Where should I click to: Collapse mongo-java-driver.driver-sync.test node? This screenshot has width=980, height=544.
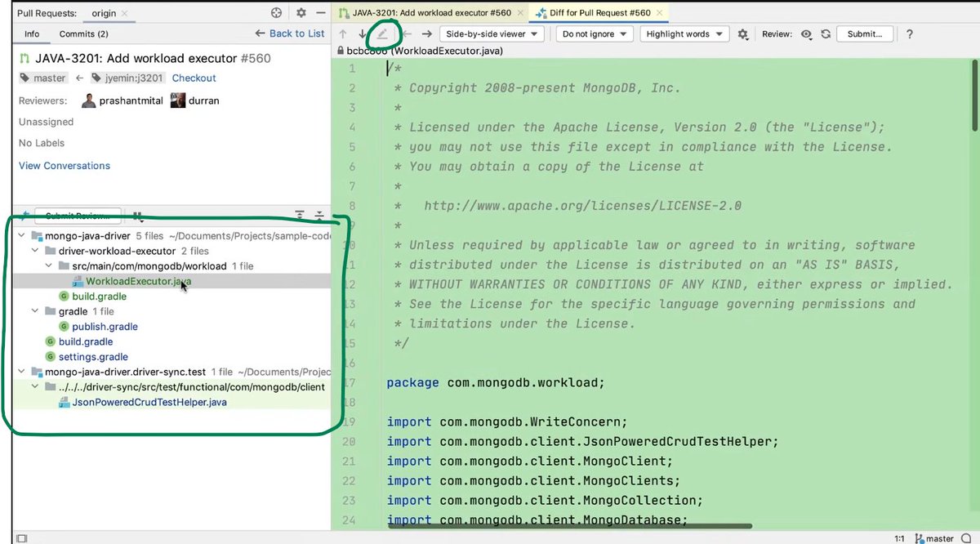click(x=22, y=372)
